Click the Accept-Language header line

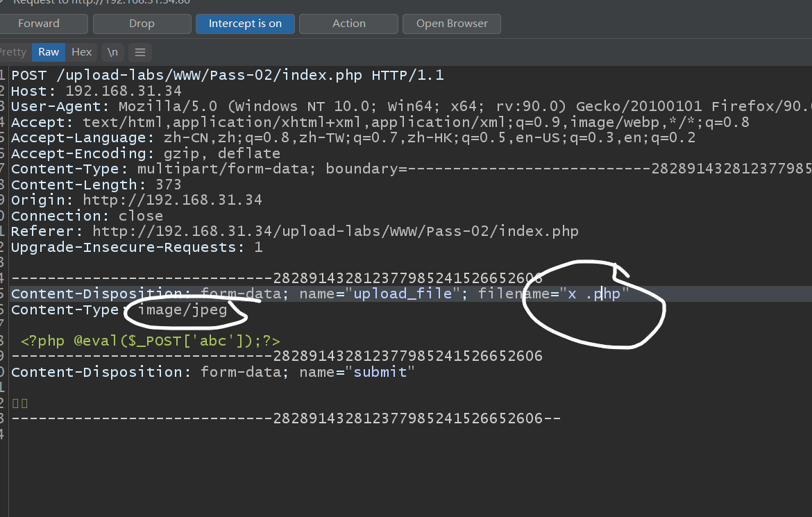pos(353,138)
